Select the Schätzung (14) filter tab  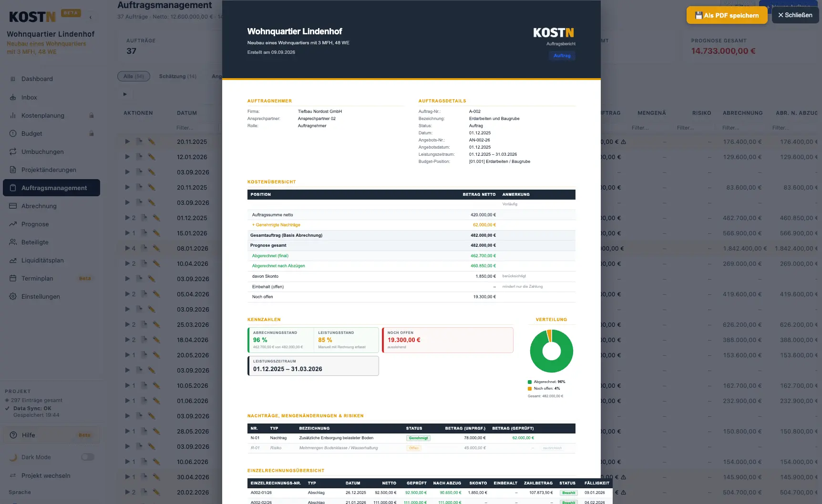pos(178,76)
